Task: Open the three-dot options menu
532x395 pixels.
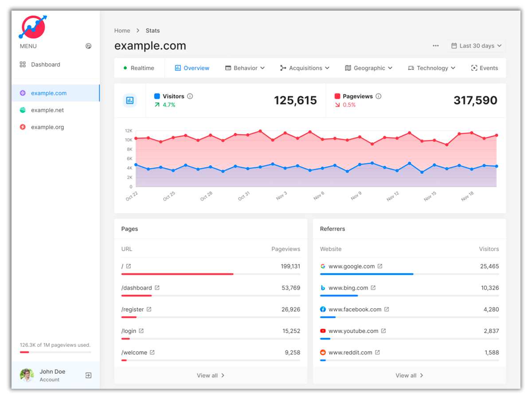Action: 436,46
